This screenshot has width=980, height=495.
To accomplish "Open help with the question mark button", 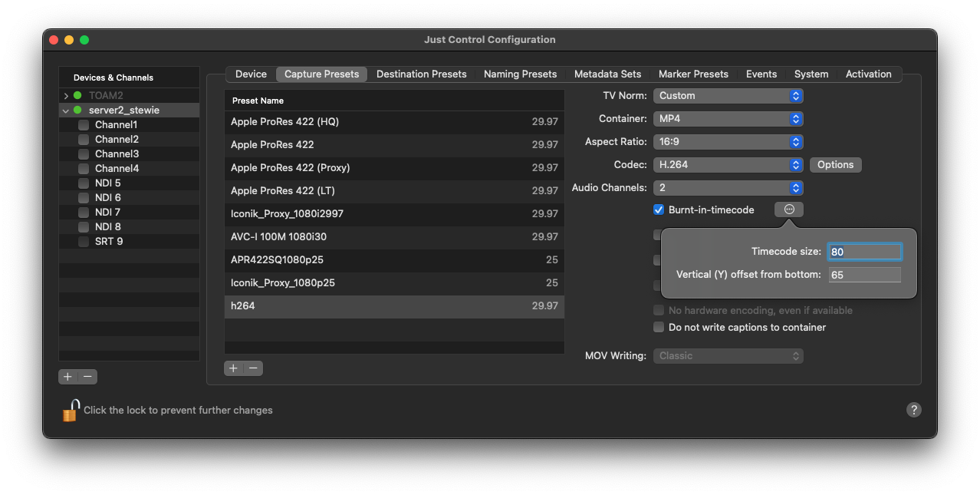I will tap(913, 410).
